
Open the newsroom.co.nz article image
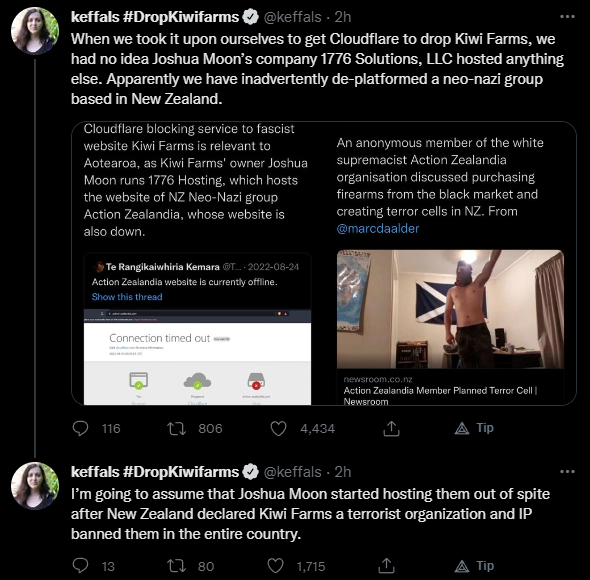click(450, 309)
